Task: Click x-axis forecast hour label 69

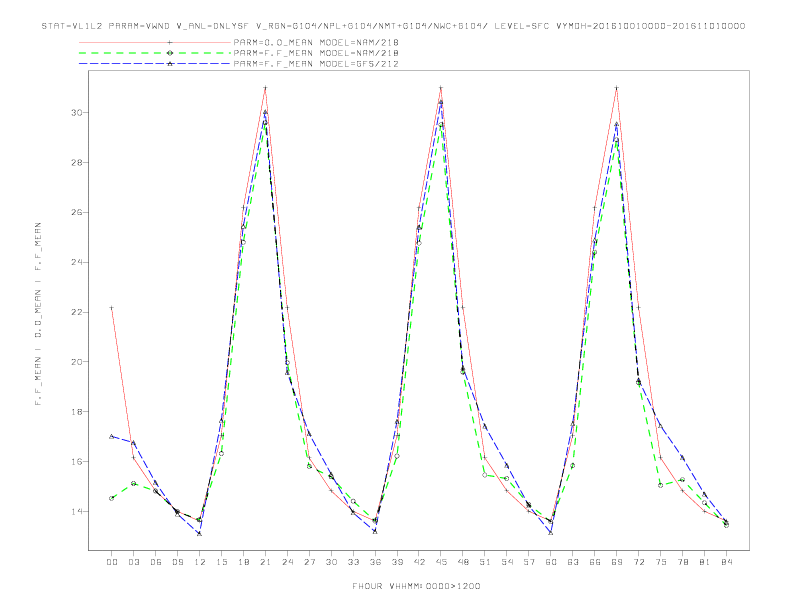Action: click(x=616, y=562)
